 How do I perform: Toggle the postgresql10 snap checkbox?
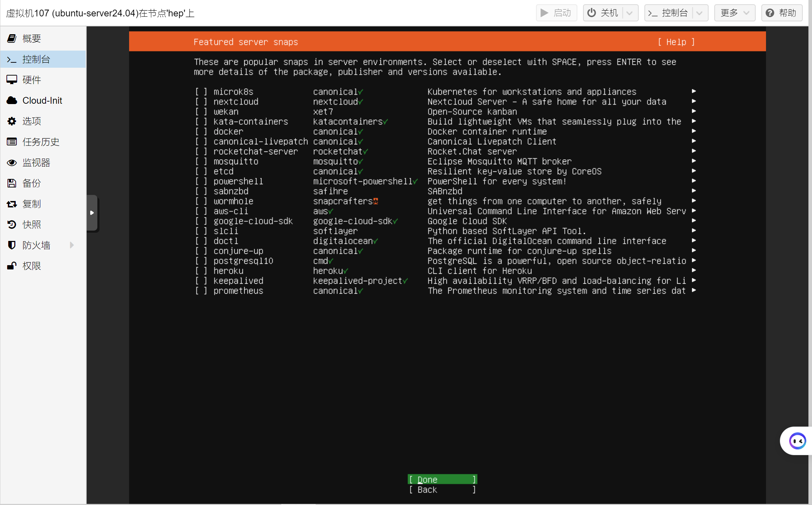click(x=201, y=261)
